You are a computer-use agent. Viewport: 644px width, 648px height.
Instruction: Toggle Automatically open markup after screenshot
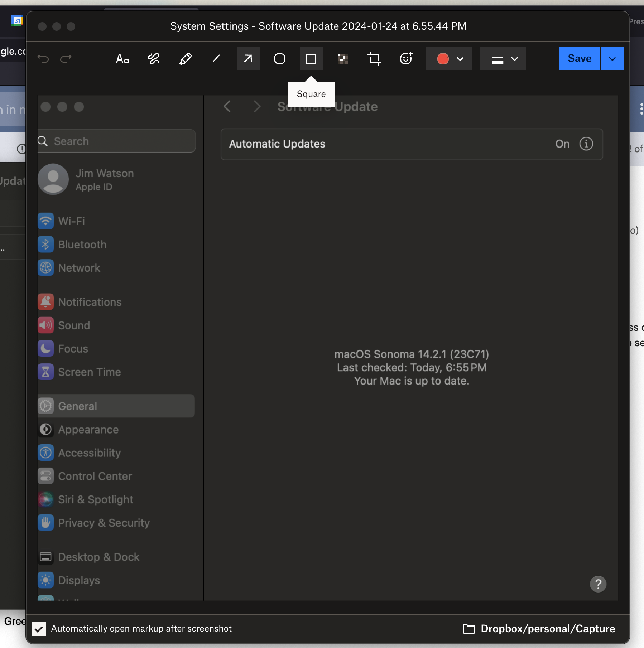point(39,629)
